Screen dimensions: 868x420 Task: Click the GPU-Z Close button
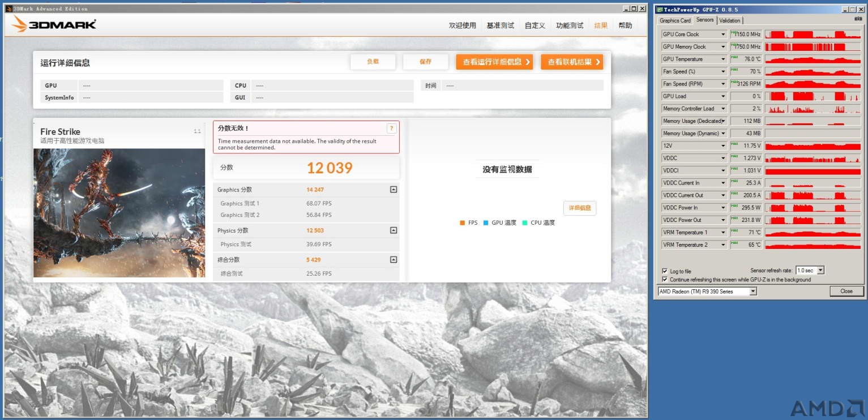[846, 292]
